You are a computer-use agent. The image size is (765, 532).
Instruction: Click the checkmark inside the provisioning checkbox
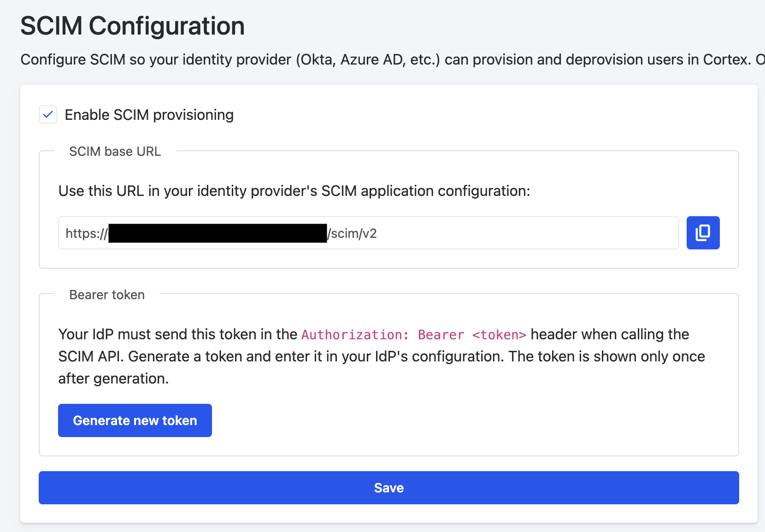(x=47, y=114)
